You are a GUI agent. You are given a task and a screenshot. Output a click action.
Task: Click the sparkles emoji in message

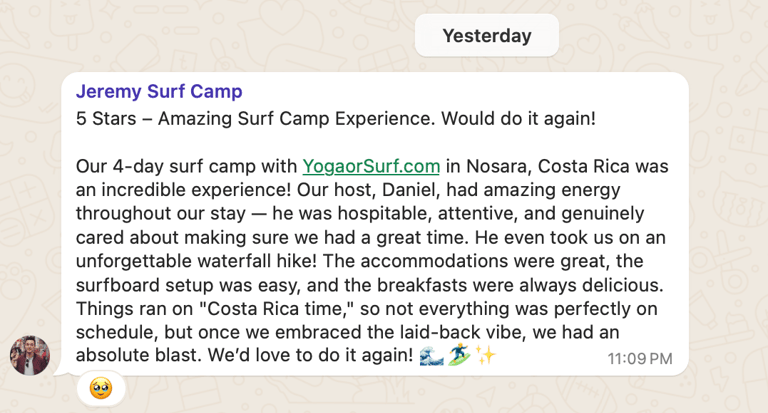[x=486, y=356]
